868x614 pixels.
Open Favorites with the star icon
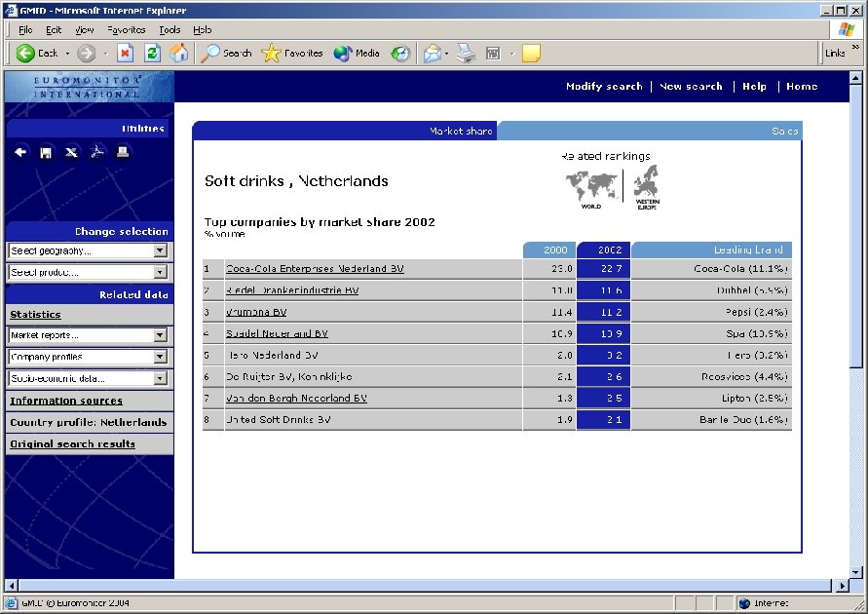click(x=274, y=53)
